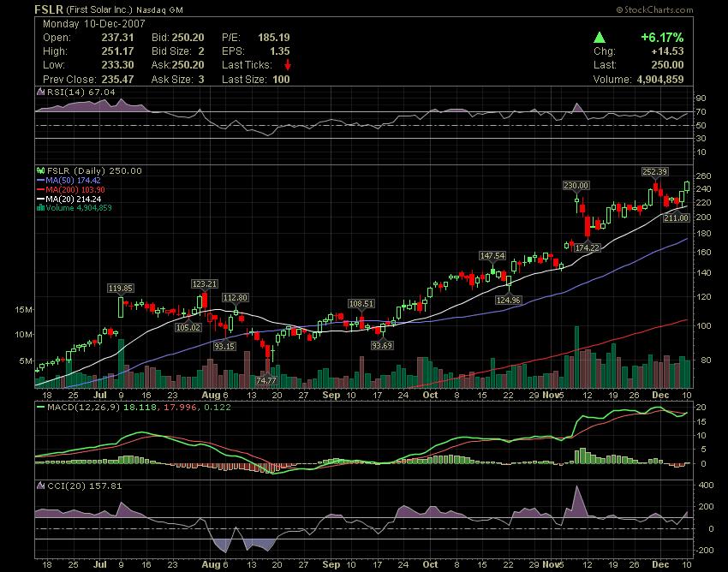Click the 400 label on CCI axis
Screen dimensions: 728x572
tap(707, 486)
